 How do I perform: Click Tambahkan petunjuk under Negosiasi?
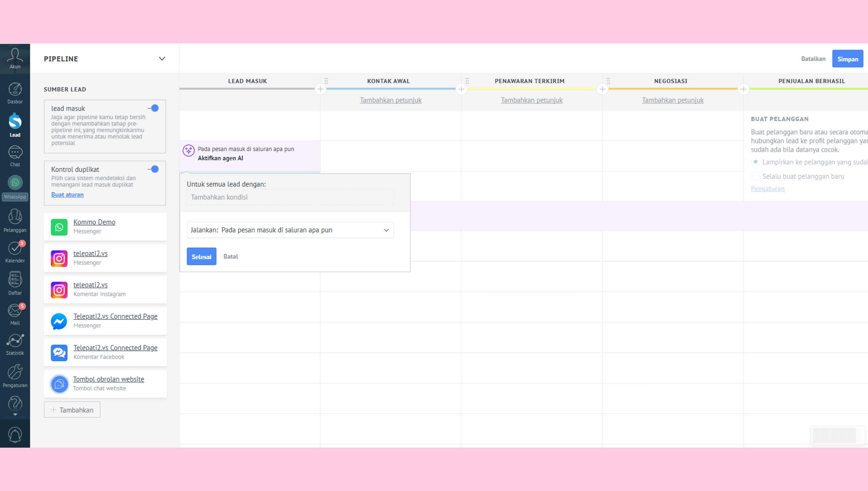(x=673, y=100)
